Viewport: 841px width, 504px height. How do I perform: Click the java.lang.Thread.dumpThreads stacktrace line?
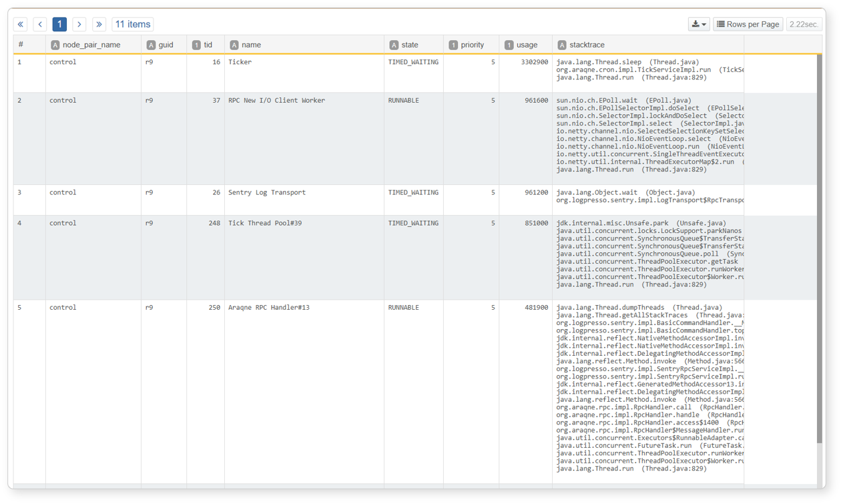tap(639, 308)
